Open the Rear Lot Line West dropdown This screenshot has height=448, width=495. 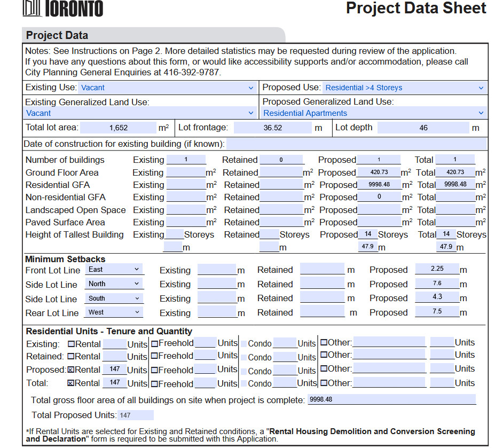pyautogui.click(x=114, y=312)
